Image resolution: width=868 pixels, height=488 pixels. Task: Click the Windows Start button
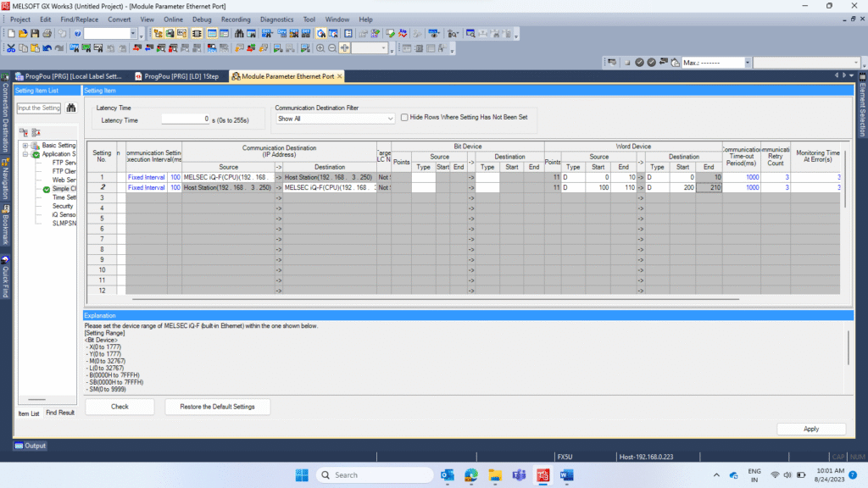[x=302, y=474]
